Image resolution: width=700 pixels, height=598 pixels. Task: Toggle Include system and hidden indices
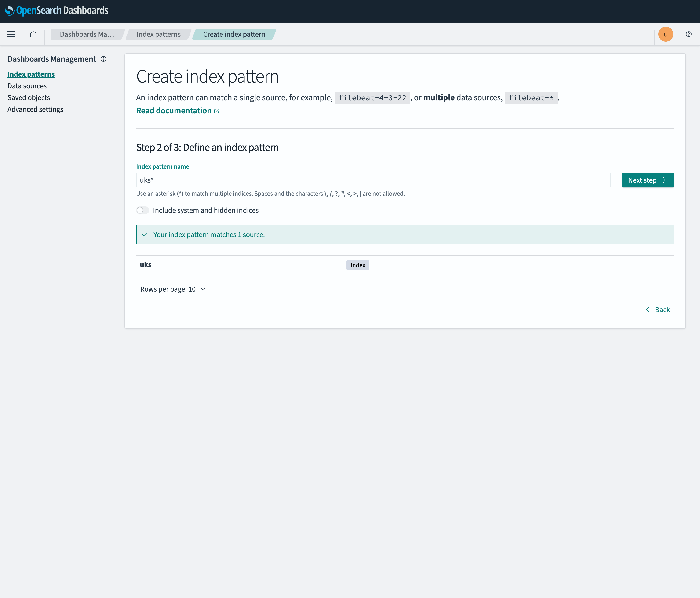[x=142, y=210]
